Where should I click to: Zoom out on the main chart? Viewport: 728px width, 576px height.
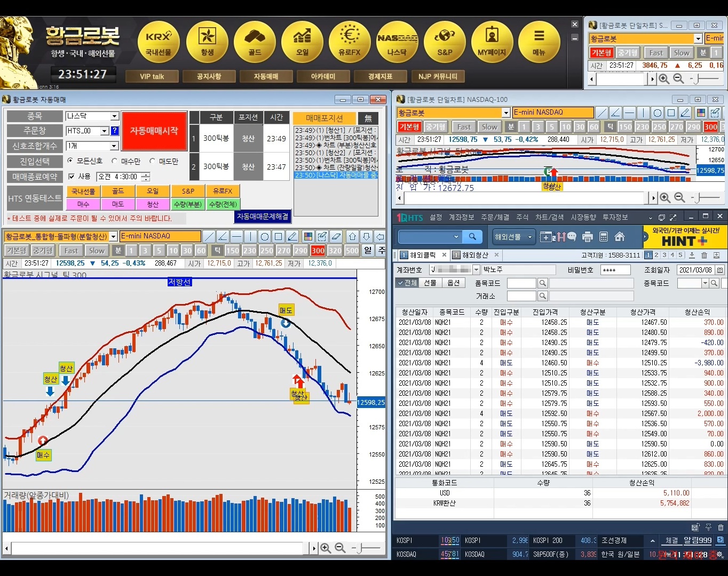pyautogui.click(x=340, y=548)
